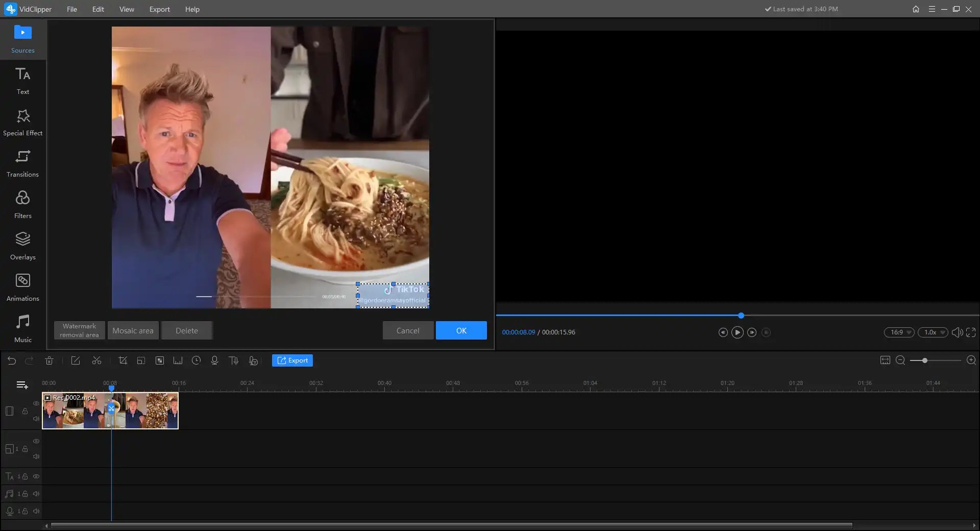Click the Mosaic area button
The image size is (980, 531).
click(x=133, y=330)
